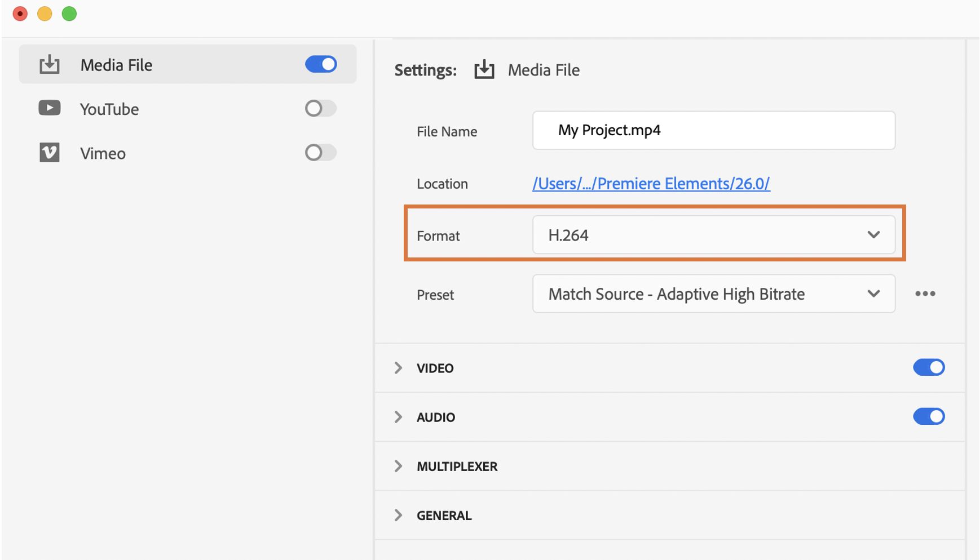
Task: Open the Preset dropdown
Action: pyautogui.click(x=713, y=294)
